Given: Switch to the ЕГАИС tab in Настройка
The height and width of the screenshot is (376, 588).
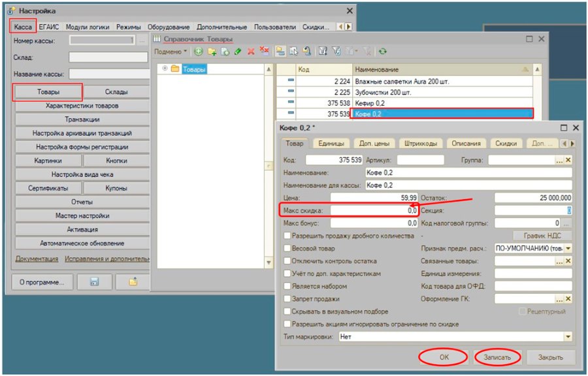Looking at the screenshot, I should click(x=49, y=27).
